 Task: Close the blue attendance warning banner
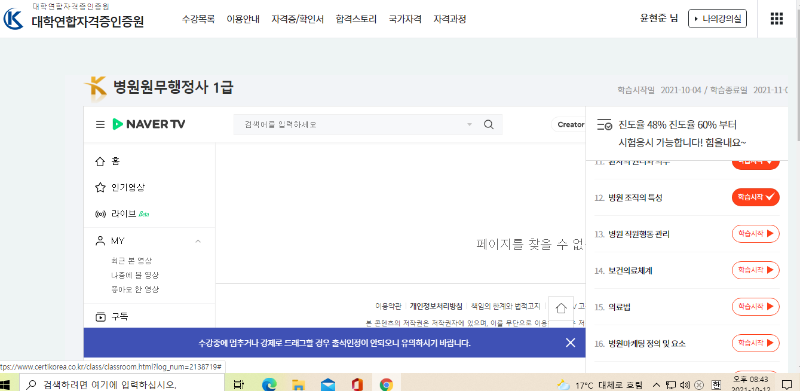pos(570,343)
